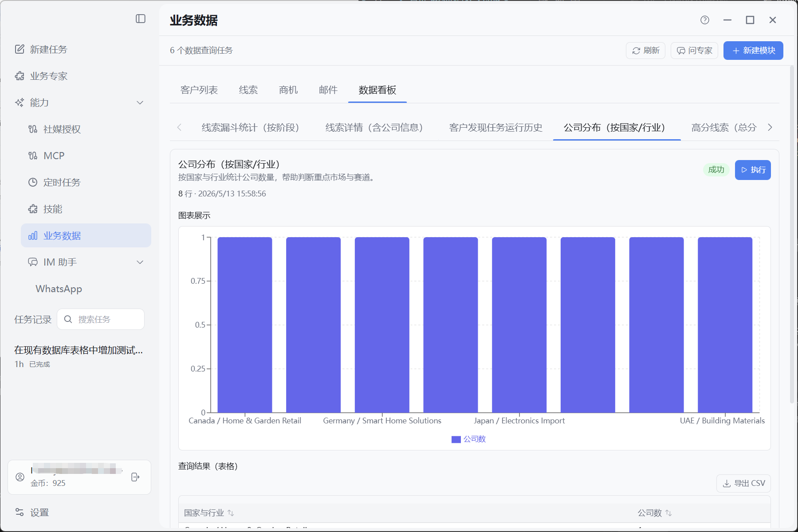
Task: Select the 数据看板 tab
Action: pos(377,90)
